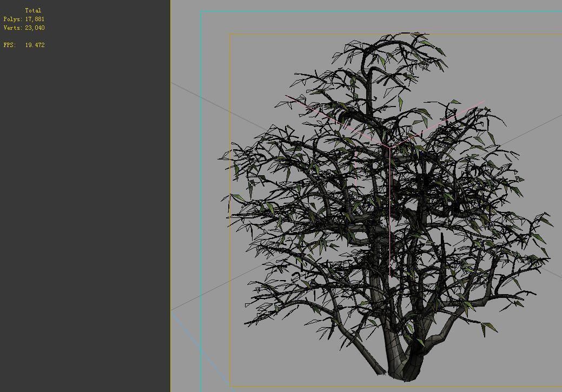562x392 pixels.
Task: Click the 'FPS: 19.472' readout
Action: 24,45
